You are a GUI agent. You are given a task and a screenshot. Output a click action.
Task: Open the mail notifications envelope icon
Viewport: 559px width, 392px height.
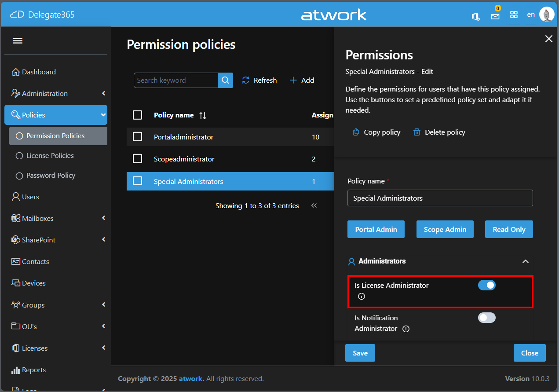495,16
